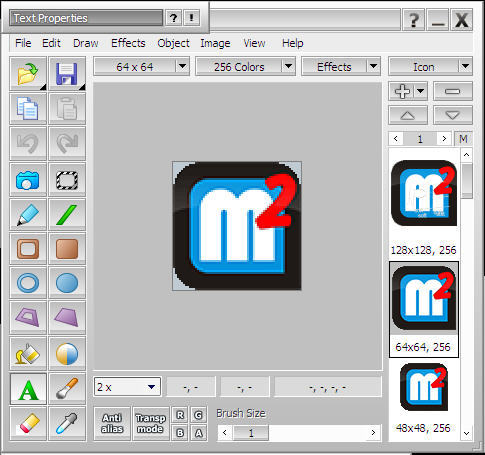
Task: Open the View menu
Action: coord(254,43)
